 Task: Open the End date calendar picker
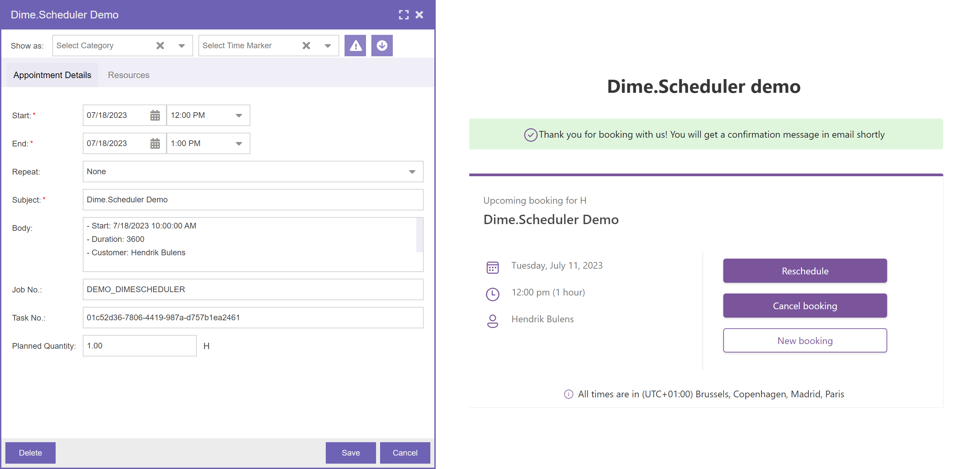[x=155, y=143]
